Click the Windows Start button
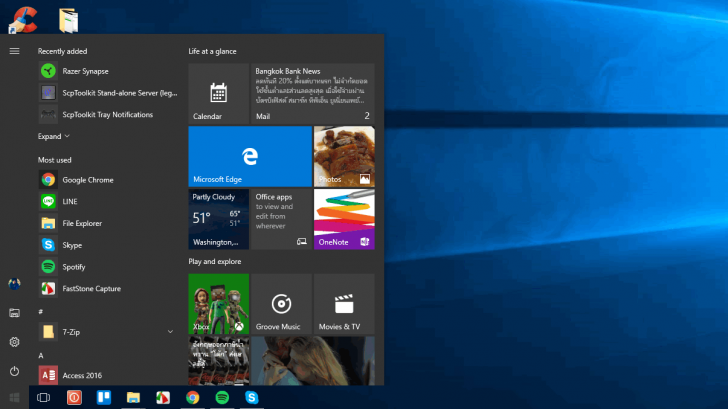Image resolution: width=728 pixels, height=409 pixels. pyautogui.click(x=14, y=397)
